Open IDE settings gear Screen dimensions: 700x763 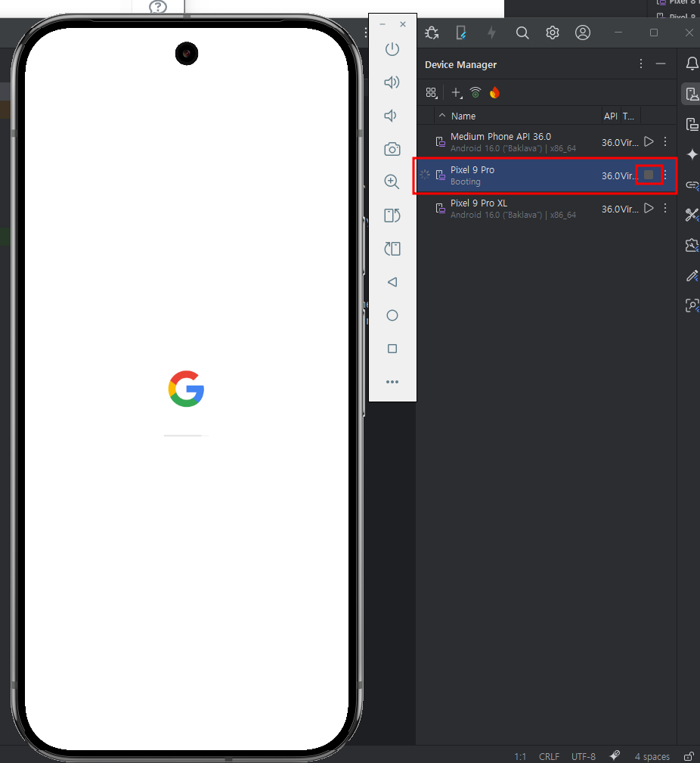[552, 33]
